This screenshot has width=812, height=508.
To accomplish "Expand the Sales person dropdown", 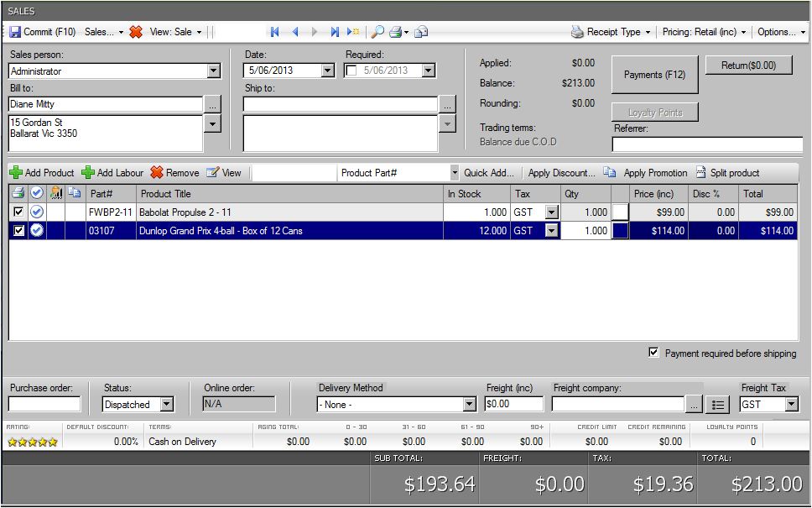I will (214, 71).
